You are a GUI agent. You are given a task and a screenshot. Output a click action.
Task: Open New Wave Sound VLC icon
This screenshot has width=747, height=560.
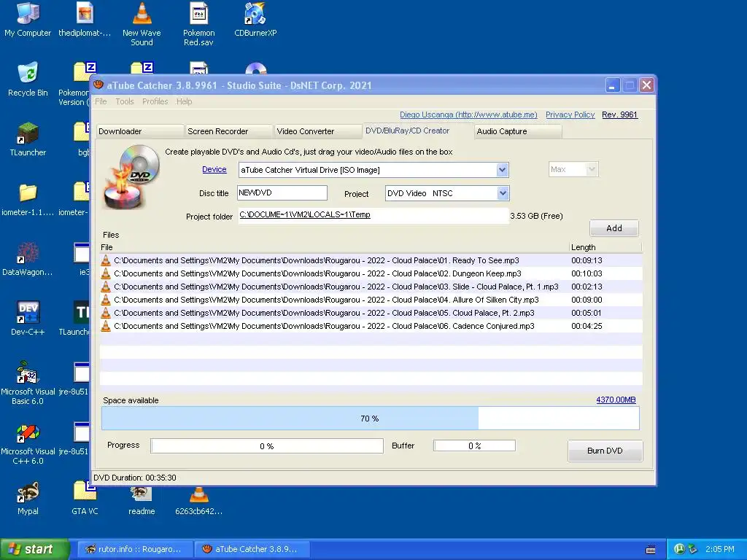[x=142, y=24]
